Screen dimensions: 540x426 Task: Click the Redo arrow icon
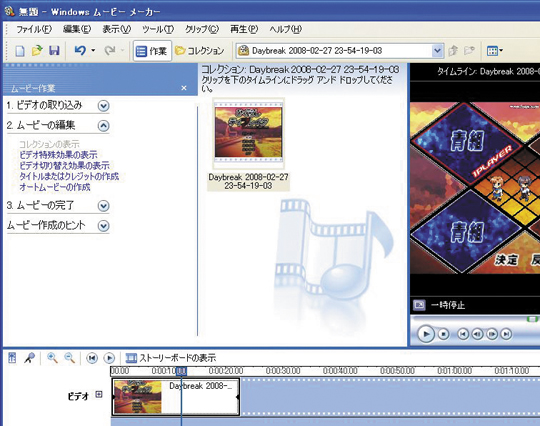(x=110, y=51)
